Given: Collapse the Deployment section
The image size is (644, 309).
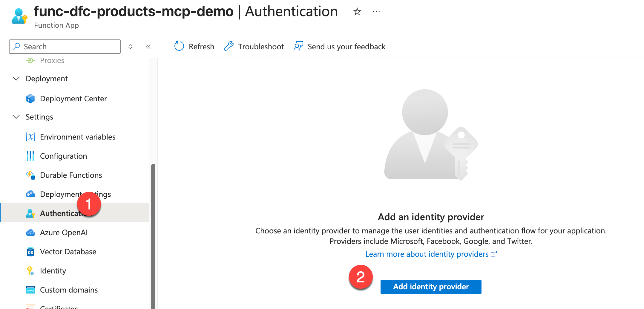Looking at the screenshot, I should pos(16,79).
